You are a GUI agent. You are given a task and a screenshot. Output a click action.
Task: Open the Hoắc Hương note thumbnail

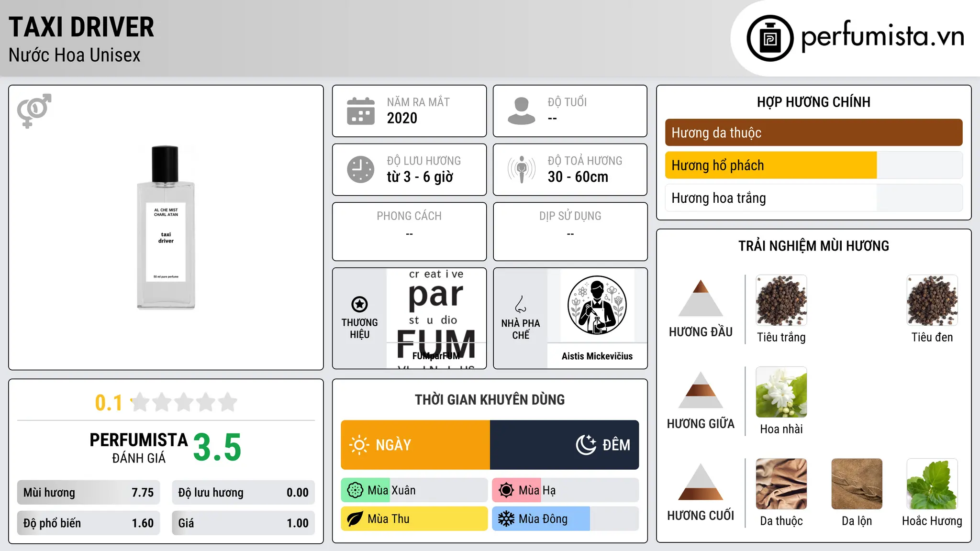(x=932, y=484)
